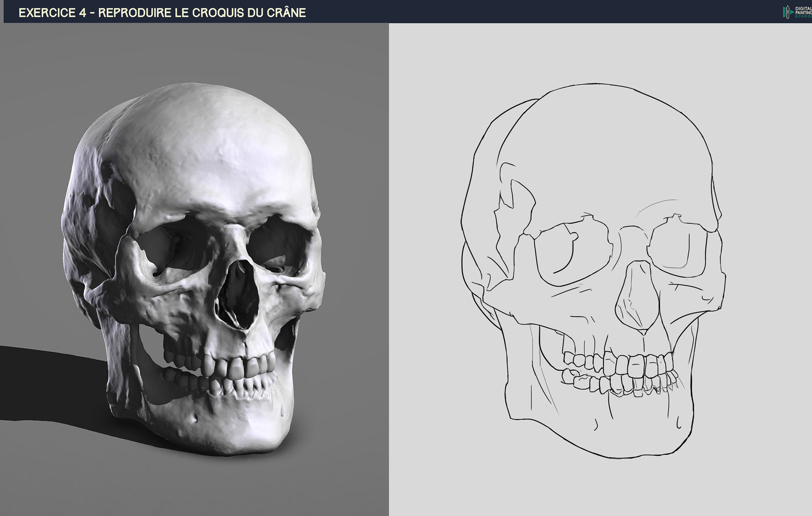Click the sketch's right eye socket outline
The image size is (812, 516).
[677, 247]
